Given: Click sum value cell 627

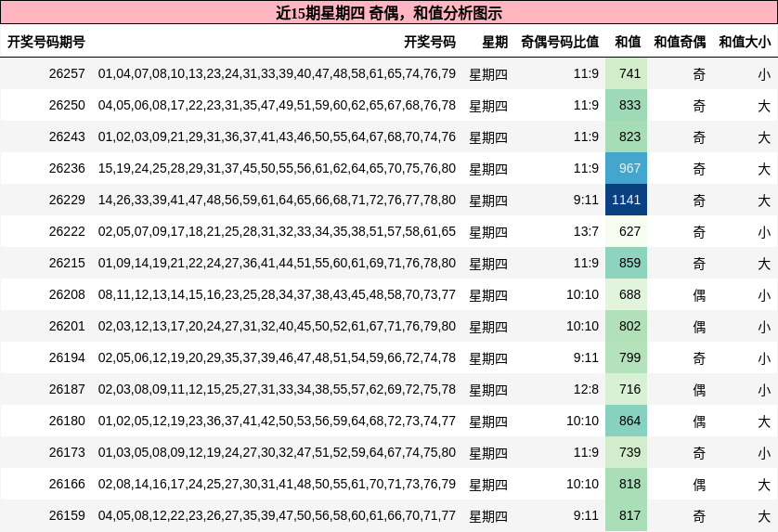Looking at the screenshot, I should [626, 232].
